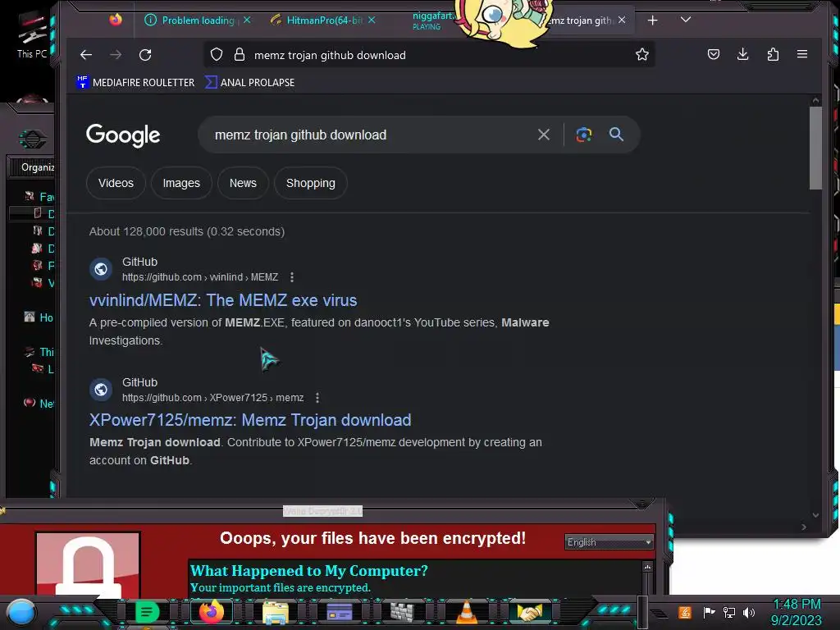Open the brick wall firewall taskbar icon

tap(402, 612)
